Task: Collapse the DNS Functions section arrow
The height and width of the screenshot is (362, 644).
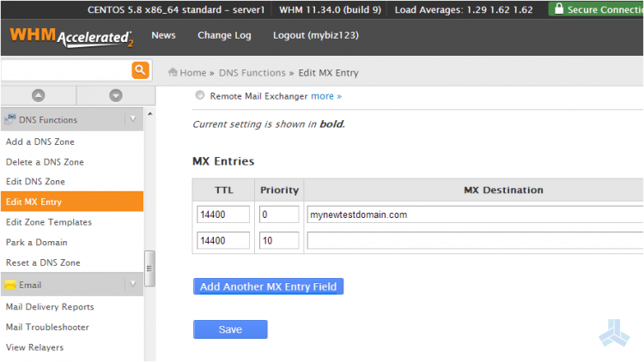Action: coord(133,120)
